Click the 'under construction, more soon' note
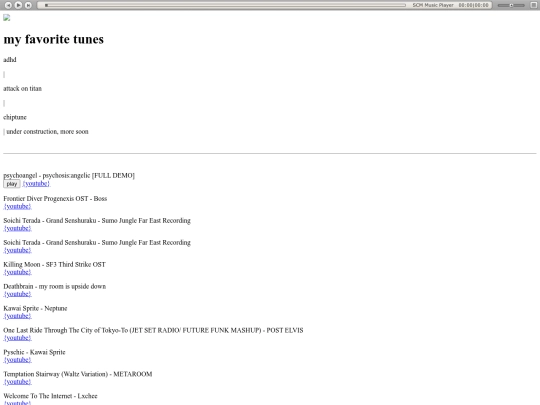540x405 pixels. [47, 132]
